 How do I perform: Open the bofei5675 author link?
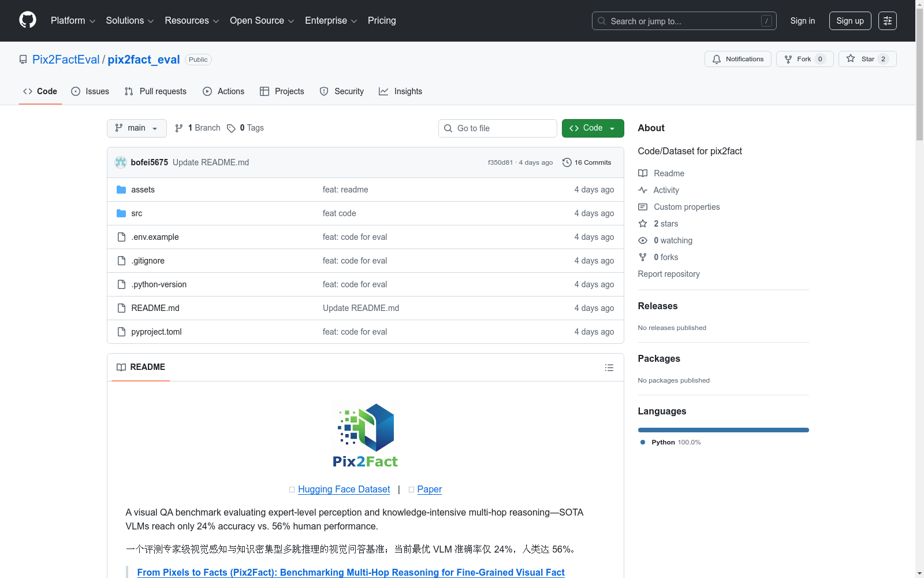[150, 162]
